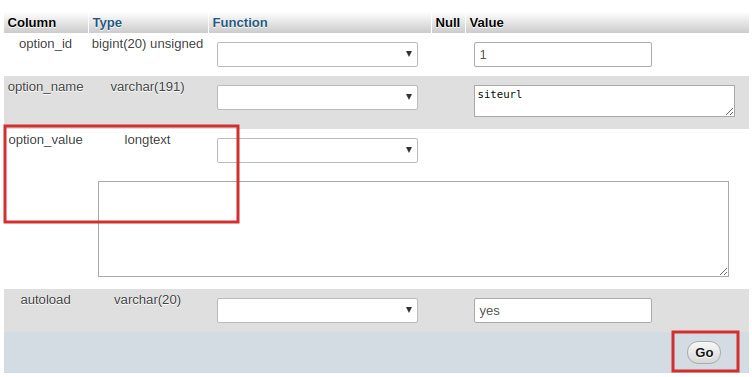The image size is (752, 377).
Task: Expand the autoload row's Function dropdown
Action: [x=317, y=310]
